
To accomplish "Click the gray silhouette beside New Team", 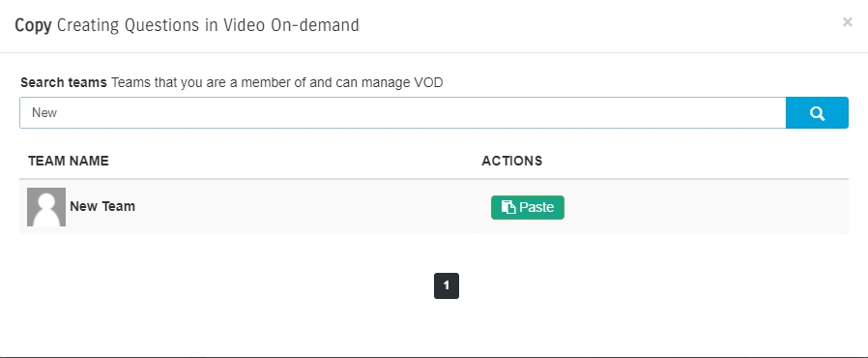I will click(46, 207).
